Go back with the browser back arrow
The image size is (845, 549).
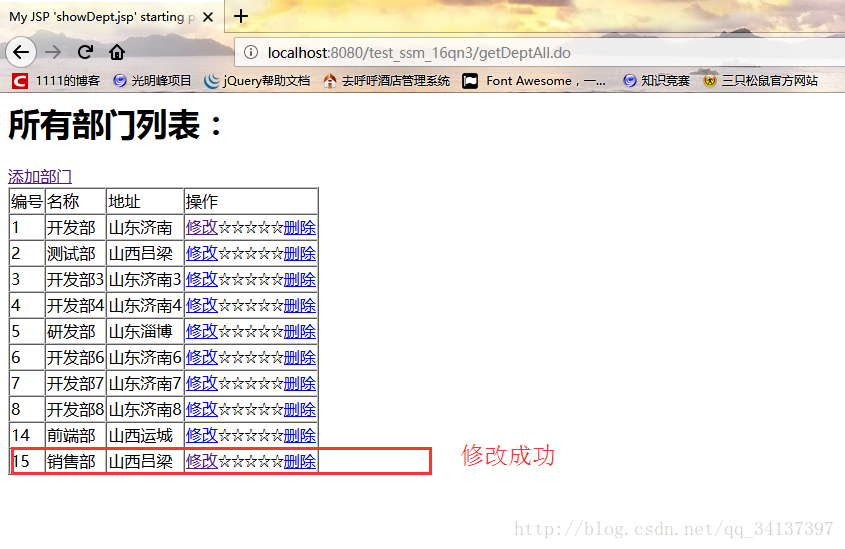click(x=21, y=52)
